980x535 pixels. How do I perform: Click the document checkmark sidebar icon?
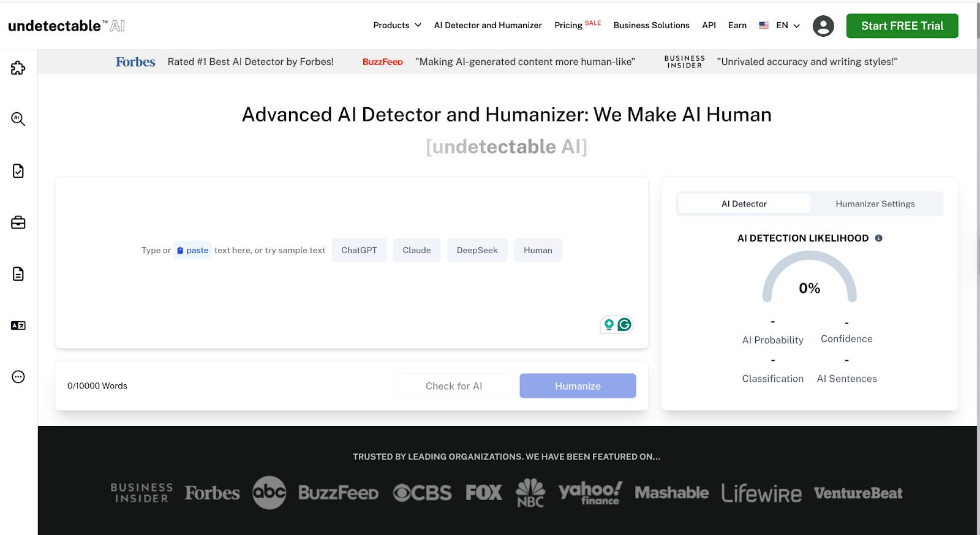(18, 171)
